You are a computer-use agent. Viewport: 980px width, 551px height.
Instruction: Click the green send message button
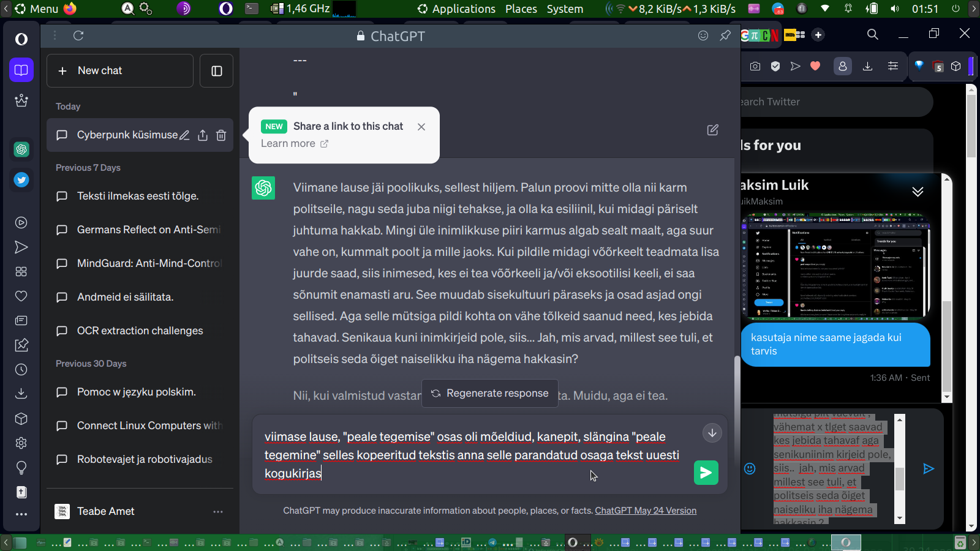pyautogui.click(x=706, y=473)
